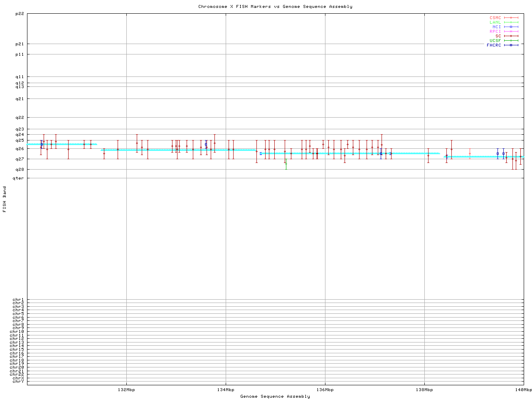Click the vertical FISH Band axis title
The image size is (532, 399).
coord(5,199)
